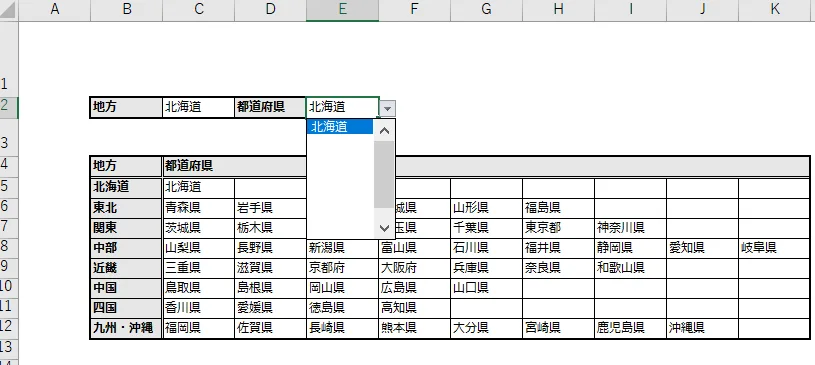Select cell C2 containing 北海道

click(x=198, y=108)
